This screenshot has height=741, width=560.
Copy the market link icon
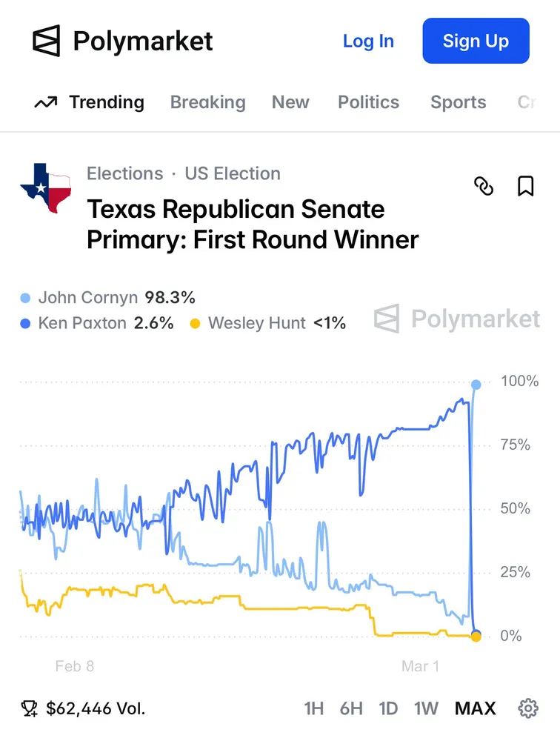pyautogui.click(x=483, y=186)
